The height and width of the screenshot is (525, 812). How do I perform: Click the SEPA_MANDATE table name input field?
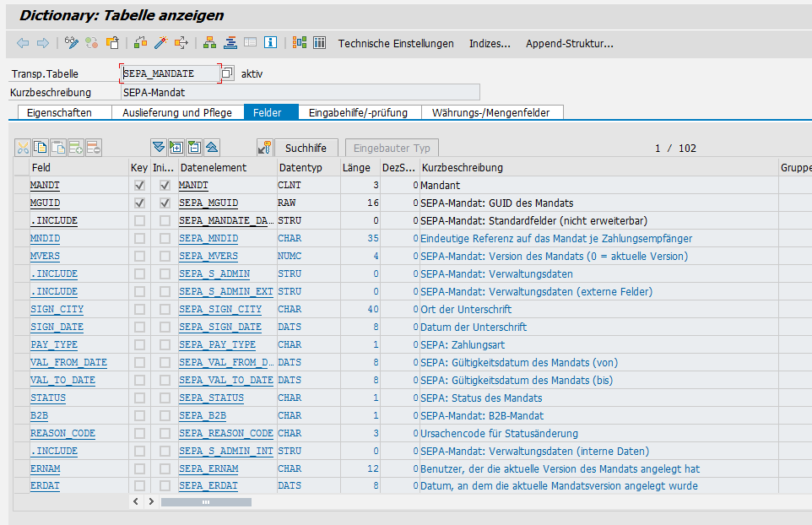click(171, 73)
